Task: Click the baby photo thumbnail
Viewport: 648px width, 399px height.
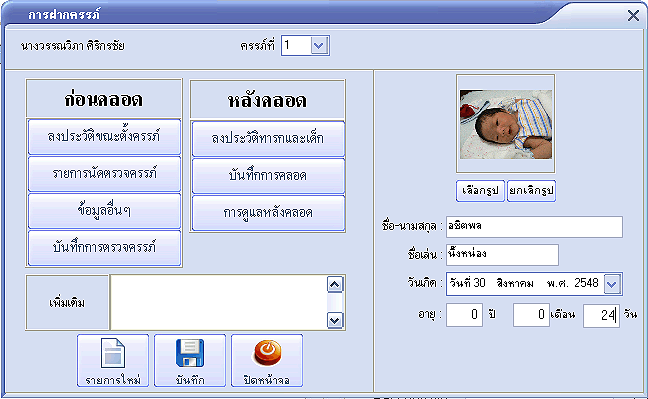Action: click(506, 124)
